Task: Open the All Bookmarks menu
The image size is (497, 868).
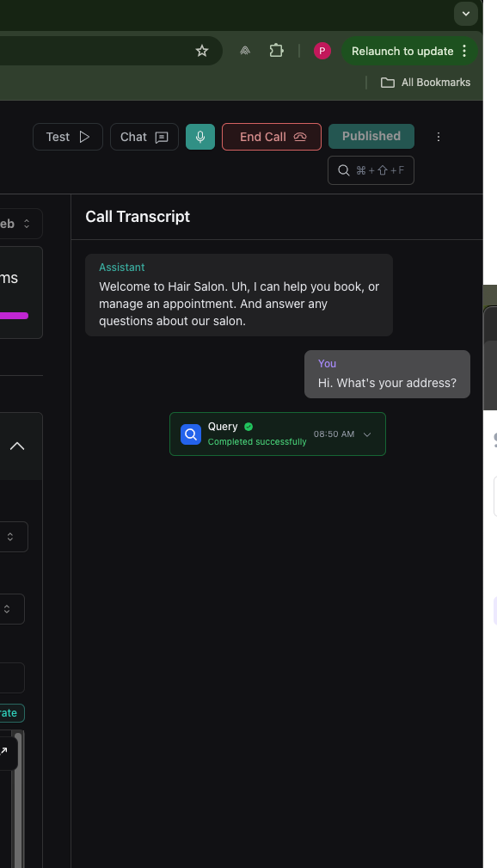Action: [x=426, y=82]
